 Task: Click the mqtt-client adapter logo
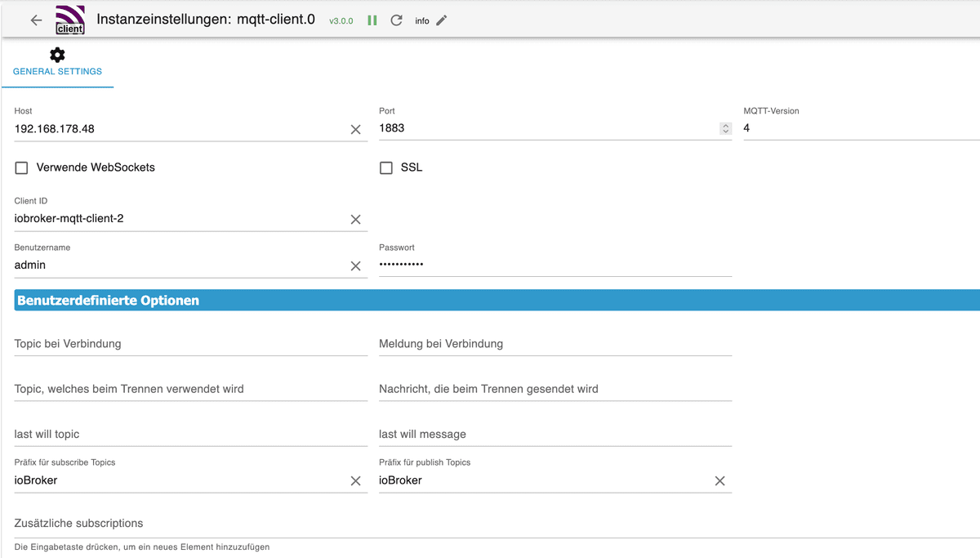click(70, 20)
